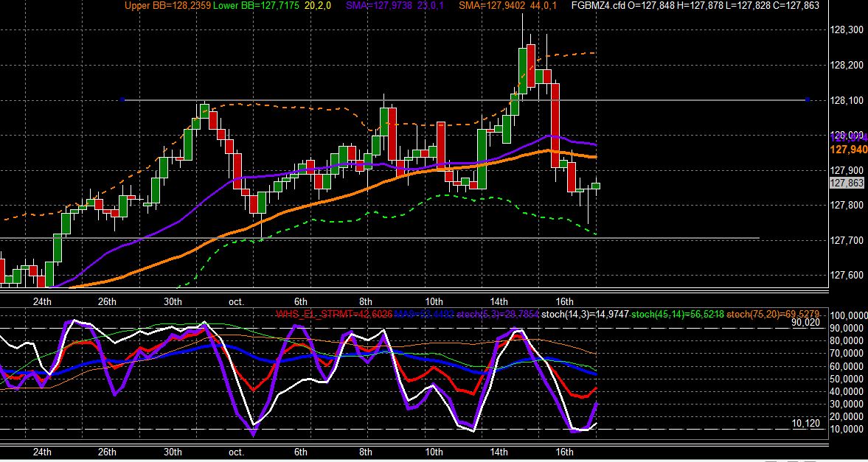This screenshot has width=868, height=462.
Task: Click '16th' on the stochastic panel date axis
Action: pyautogui.click(x=564, y=452)
